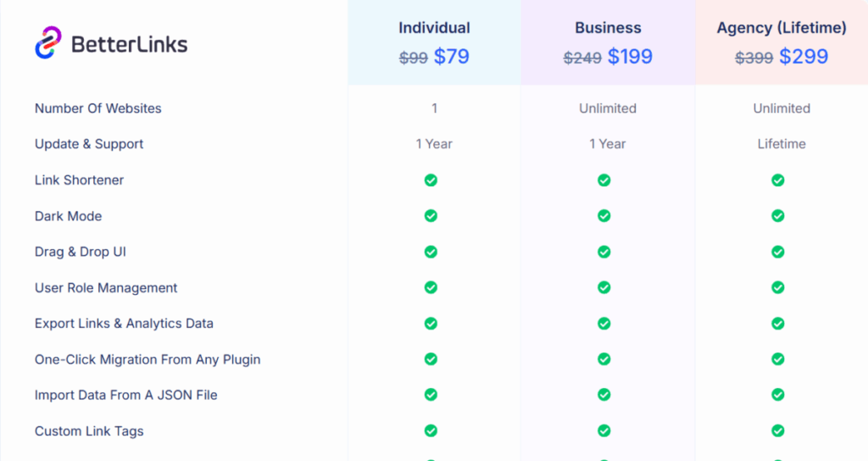The width and height of the screenshot is (868, 461).
Task: Click the Number Of Websites row label
Action: 97,108
